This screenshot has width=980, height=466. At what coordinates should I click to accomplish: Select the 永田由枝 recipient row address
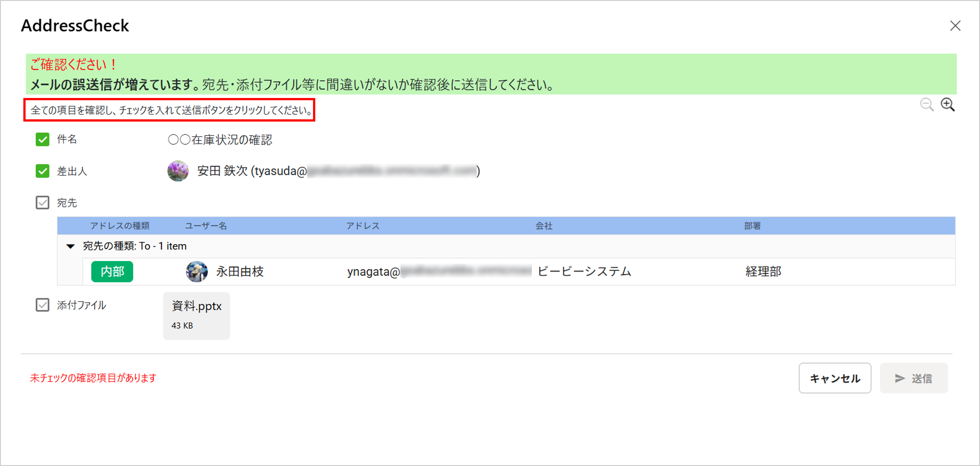pos(374,272)
